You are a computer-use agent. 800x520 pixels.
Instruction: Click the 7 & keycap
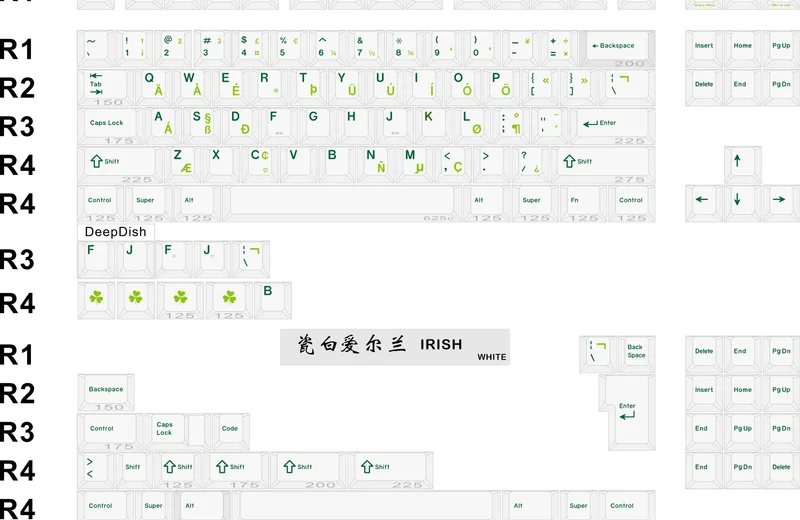(x=367, y=48)
